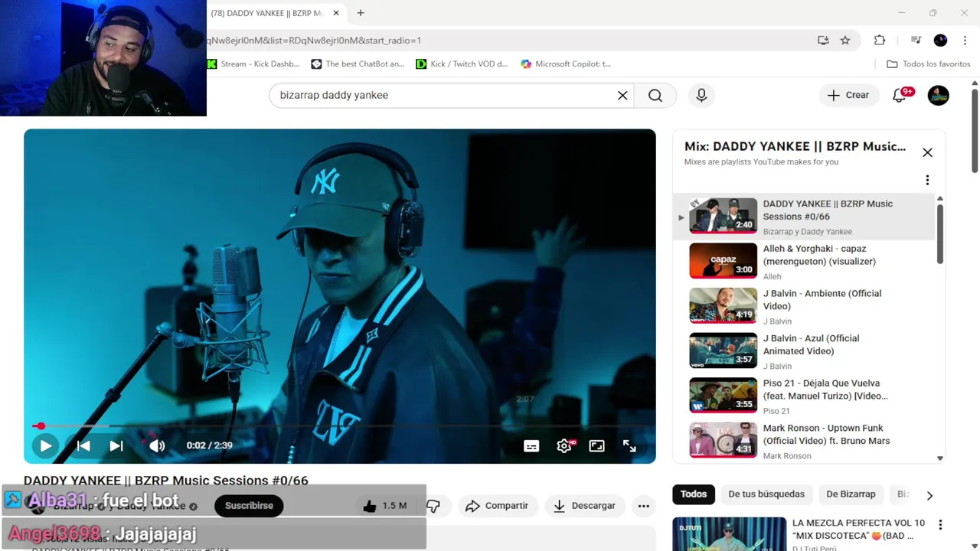Open browser profile avatar
The width and height of the screenshot is (980, 551).
click(x=940, y=41)
